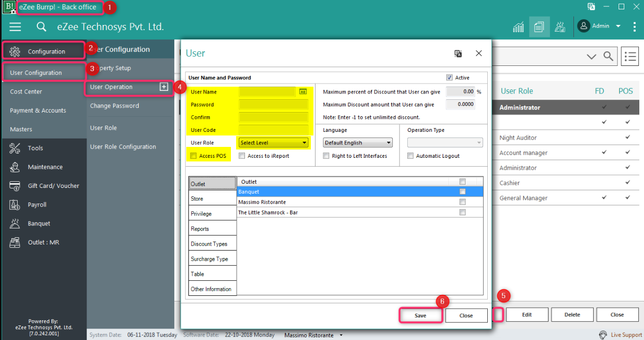This screenshot has width=644, height=340.
Task: Open the kitchen dish analytics icon
Action: click(560, 27)
